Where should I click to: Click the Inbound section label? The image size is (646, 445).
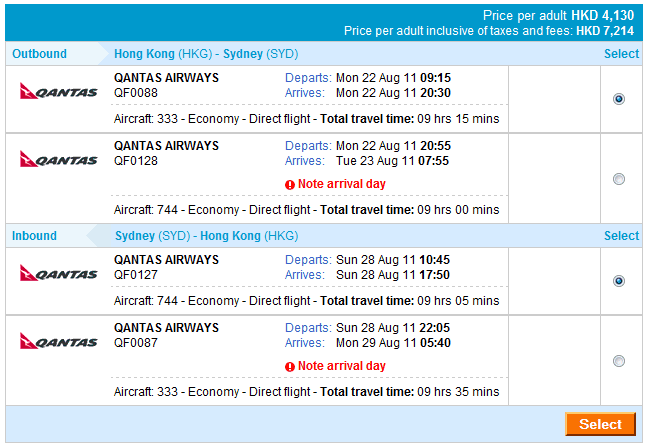click(35, 236)
